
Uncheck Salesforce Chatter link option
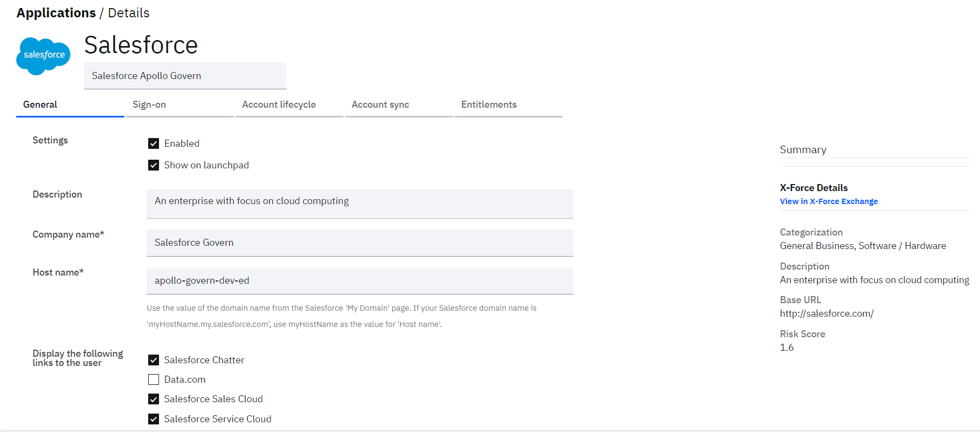[154, 360]
